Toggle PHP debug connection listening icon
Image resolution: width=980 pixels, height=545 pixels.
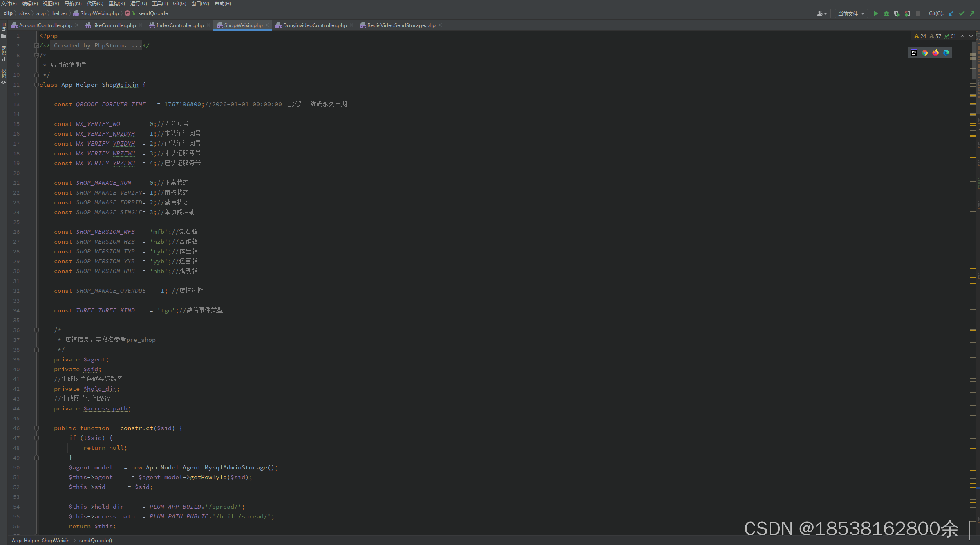click(907, 13)
